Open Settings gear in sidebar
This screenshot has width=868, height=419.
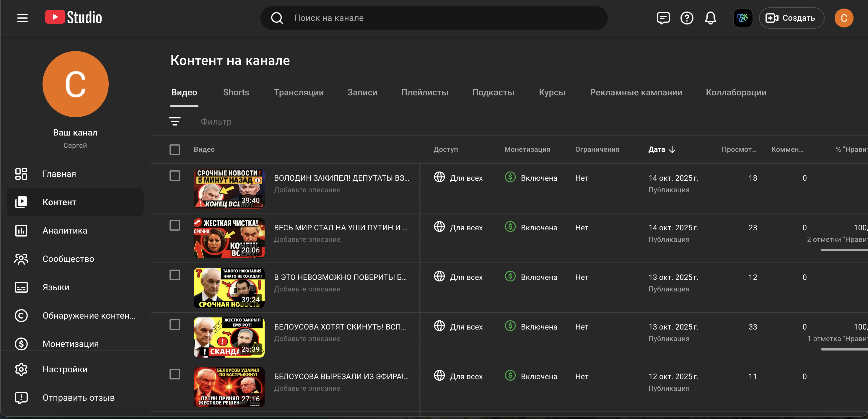(65, 369)
